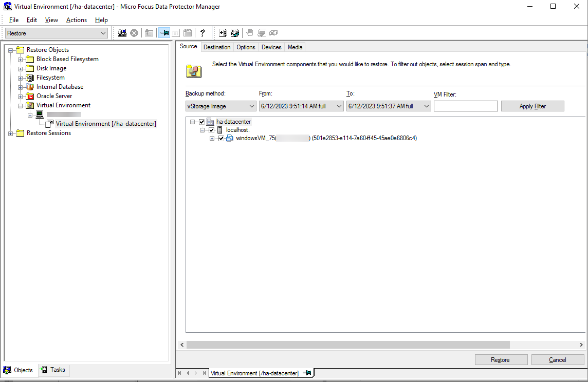This screenshot has height=382, width=588.
Task: Open the Edit menu
Action: point(31,20)
